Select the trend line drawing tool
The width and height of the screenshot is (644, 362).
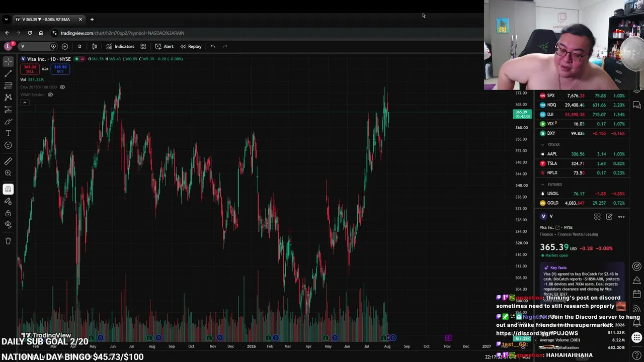click(8, 73)
